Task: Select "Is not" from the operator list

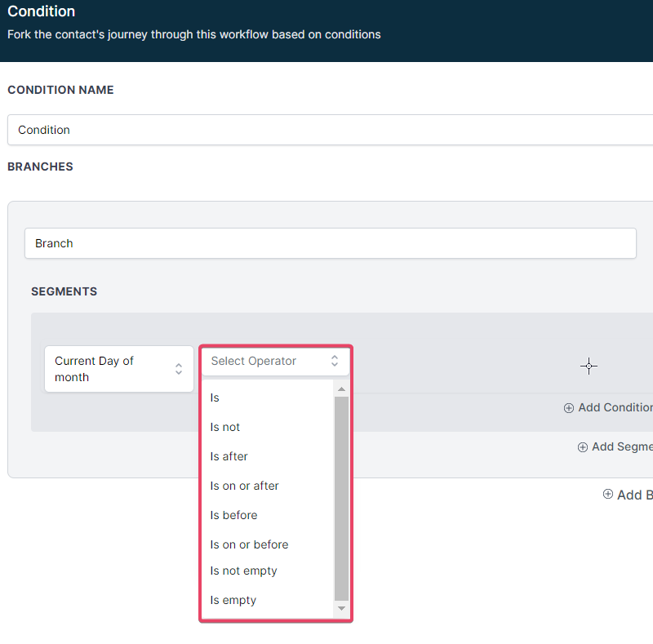Action: pyautogui.click(x=225, y=427)
